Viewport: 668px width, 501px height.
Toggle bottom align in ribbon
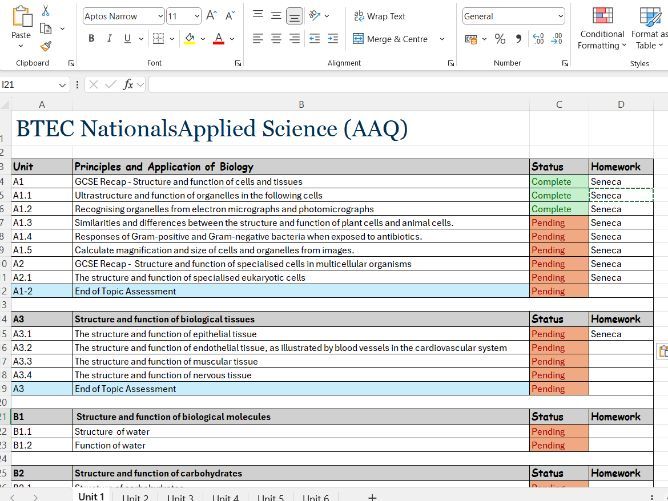[294, 16]
